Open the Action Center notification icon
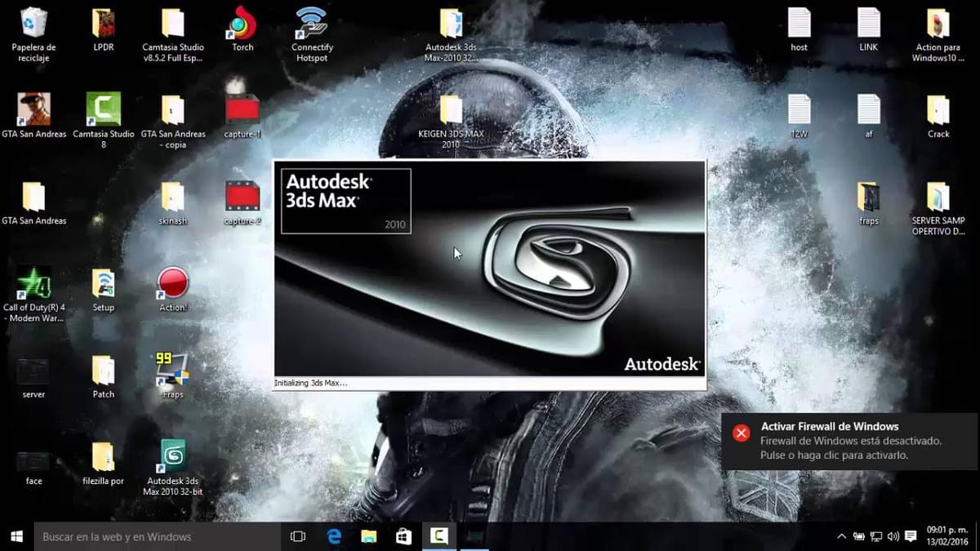The width and height of the screenshot is (980, 551). point(911,536)
